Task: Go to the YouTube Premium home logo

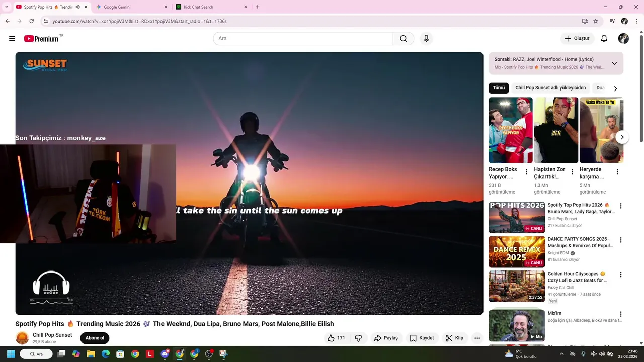Action: pyautogui.click(x=42, y=39)
